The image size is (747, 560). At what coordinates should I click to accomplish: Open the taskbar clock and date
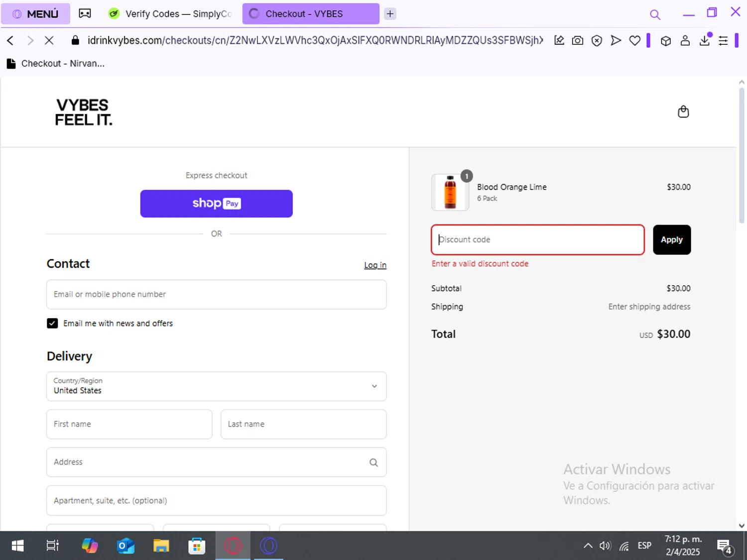(x=683, y=546)
